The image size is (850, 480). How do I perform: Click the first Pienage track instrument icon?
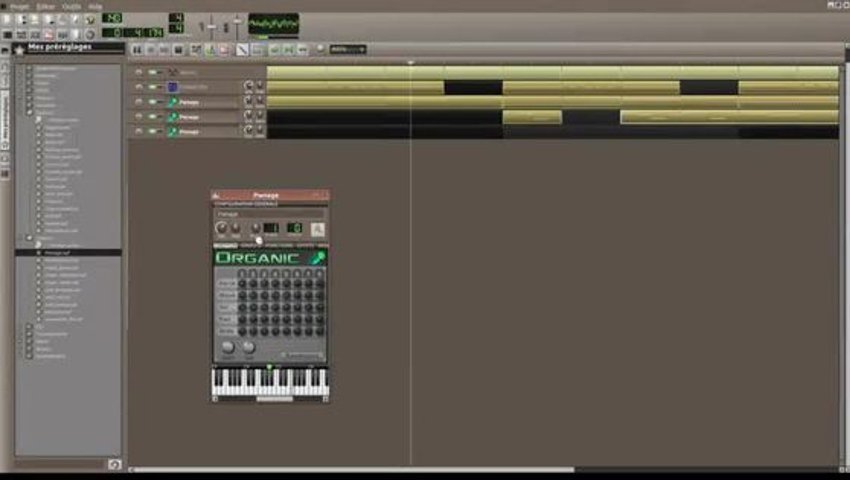pyautogui.click(x=172, y=102)
